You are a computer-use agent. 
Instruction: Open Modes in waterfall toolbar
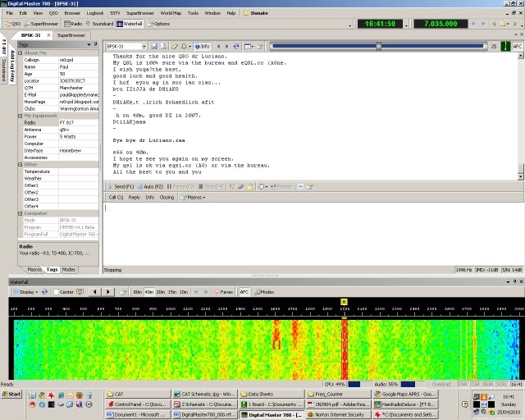(x=264, y=292)
